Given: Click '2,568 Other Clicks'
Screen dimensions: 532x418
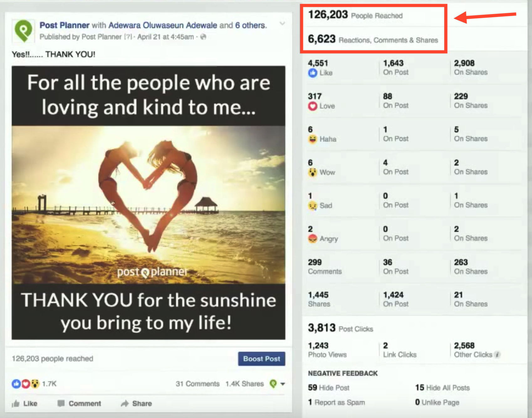Looking at the screenshot, I should coord(473,350).
